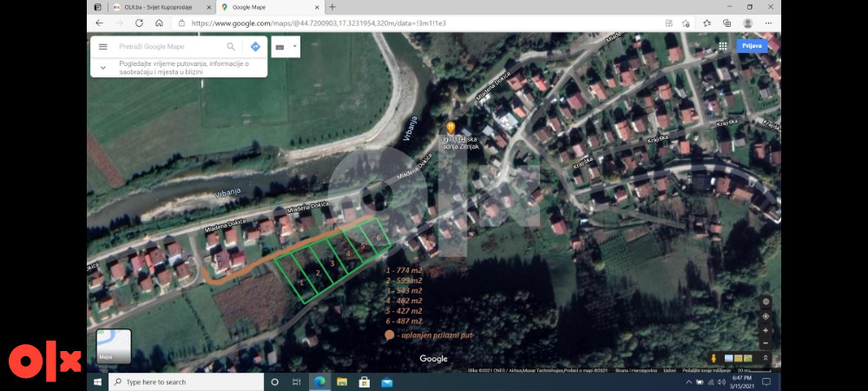Viewport: 868px width, 391px height.
Task: Open Microsoft Store from the taskbar
Action: coord(365,382)
